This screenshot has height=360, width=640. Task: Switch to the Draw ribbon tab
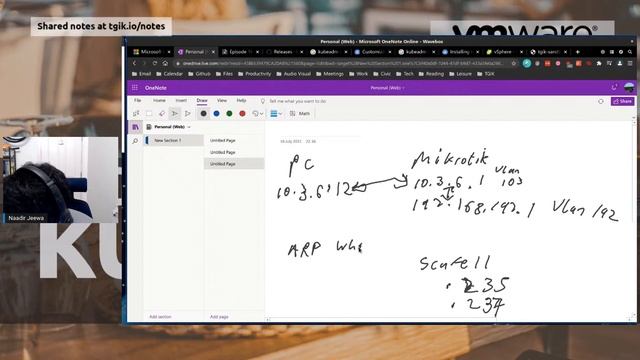[202, 100]
